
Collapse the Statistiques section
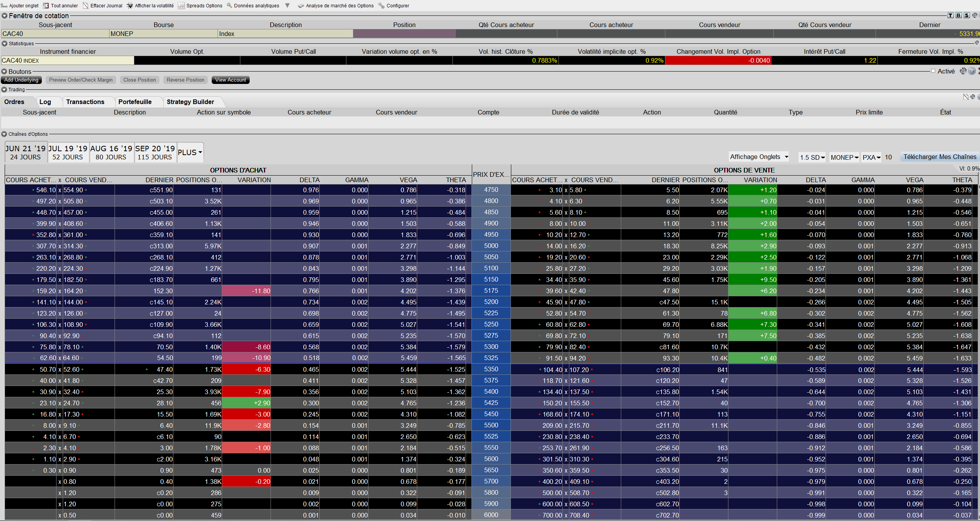coord(4,44)
